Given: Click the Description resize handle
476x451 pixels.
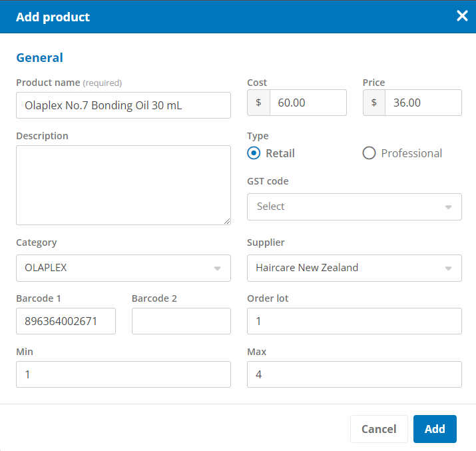Looking at the screenshot, I should (227, 221).
